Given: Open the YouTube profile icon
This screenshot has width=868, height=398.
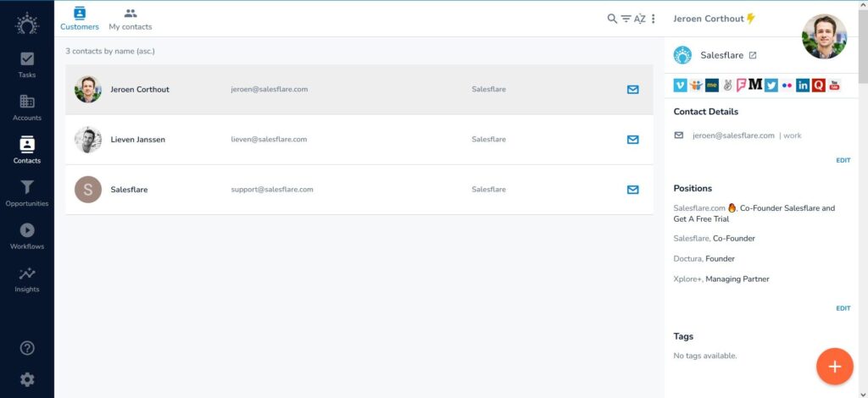Looking at the screenshot, I should (834, 86).
